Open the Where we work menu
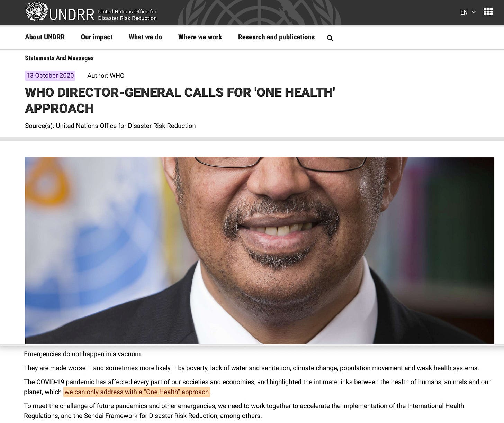This screenshot has width=504, height=423. [200, 37]
